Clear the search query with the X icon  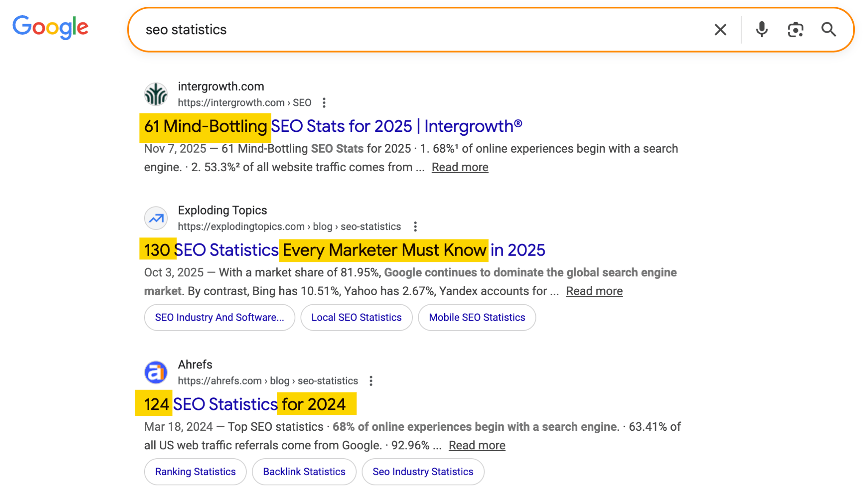click(720, 29)
